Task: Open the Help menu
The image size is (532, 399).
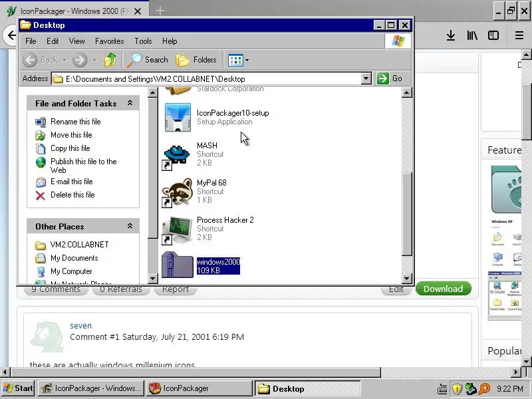Action: click(x=170, y=41)
